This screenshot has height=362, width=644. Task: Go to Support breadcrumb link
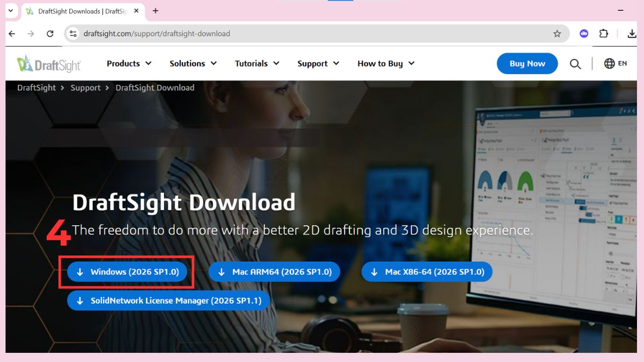click(x=85, y=87)
